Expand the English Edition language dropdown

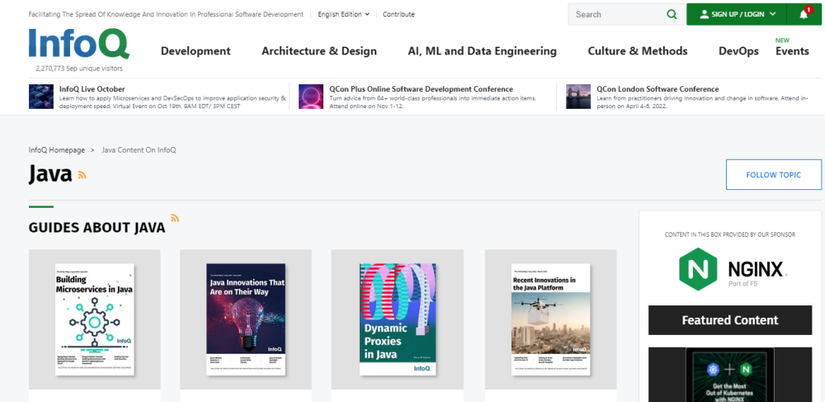[x=343, y=15]
